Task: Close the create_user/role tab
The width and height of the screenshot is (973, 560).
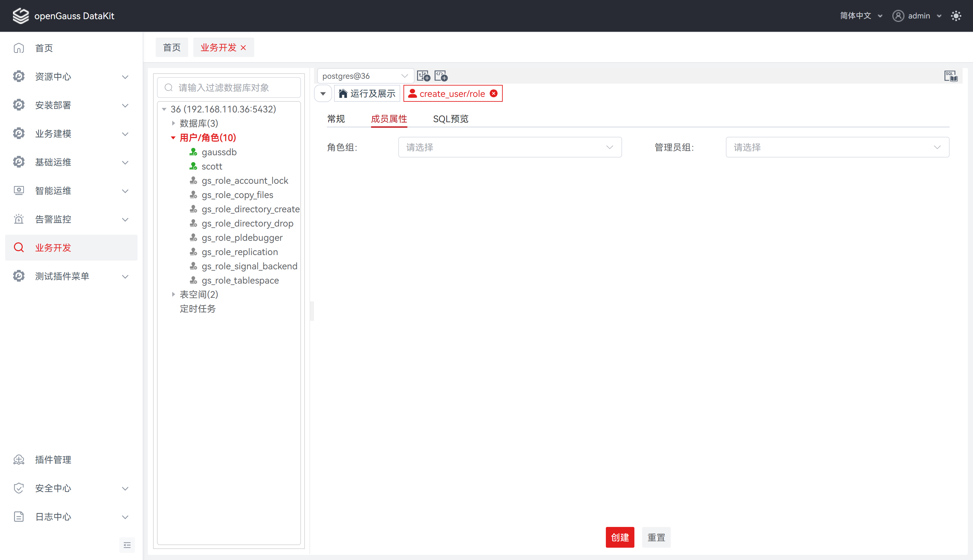Action: (493, 93)
